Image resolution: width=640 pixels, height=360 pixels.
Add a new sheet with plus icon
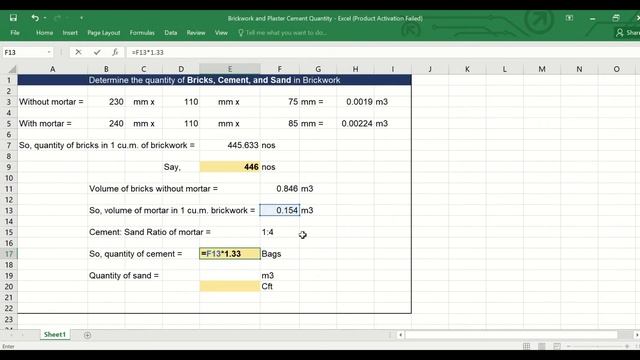(x=87, y=335)
